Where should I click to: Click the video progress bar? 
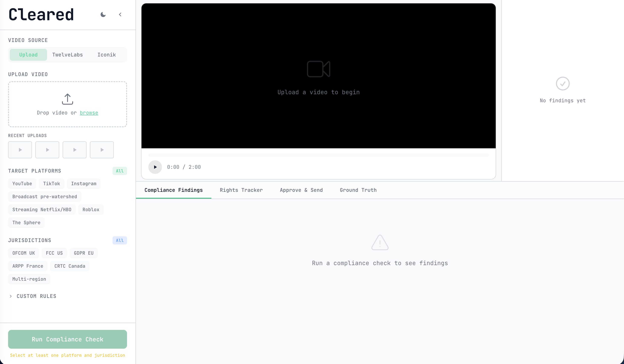[318, 155]
